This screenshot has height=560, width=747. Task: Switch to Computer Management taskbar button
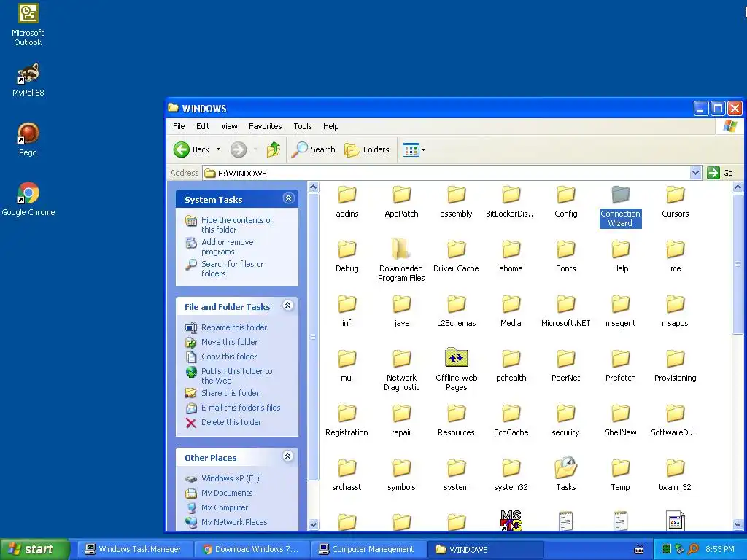[368, 549]
